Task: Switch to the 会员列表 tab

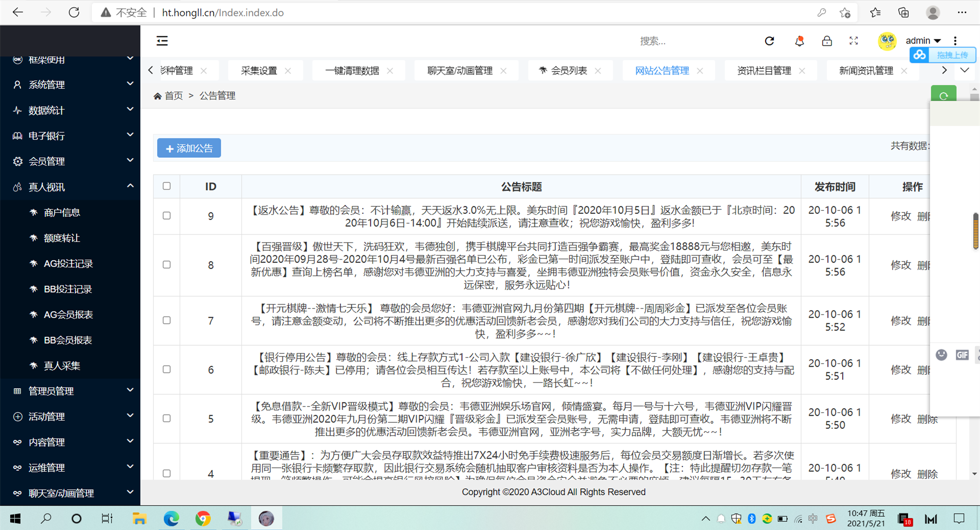Action: pos(569,70)
